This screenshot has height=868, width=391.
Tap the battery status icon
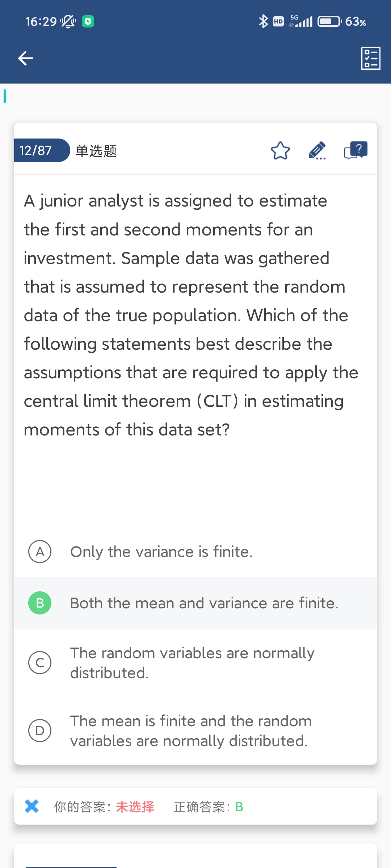click(329, 21)
